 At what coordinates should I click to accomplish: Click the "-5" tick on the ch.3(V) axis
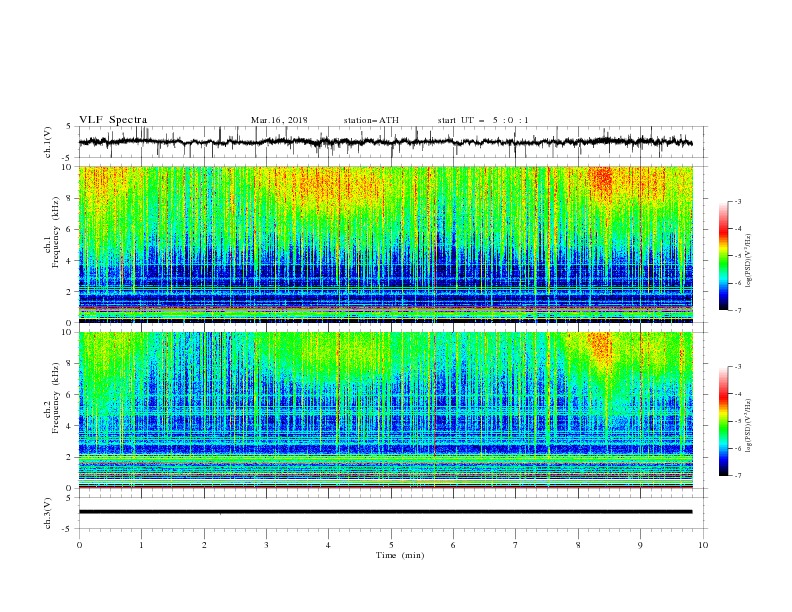pos(68,529)
